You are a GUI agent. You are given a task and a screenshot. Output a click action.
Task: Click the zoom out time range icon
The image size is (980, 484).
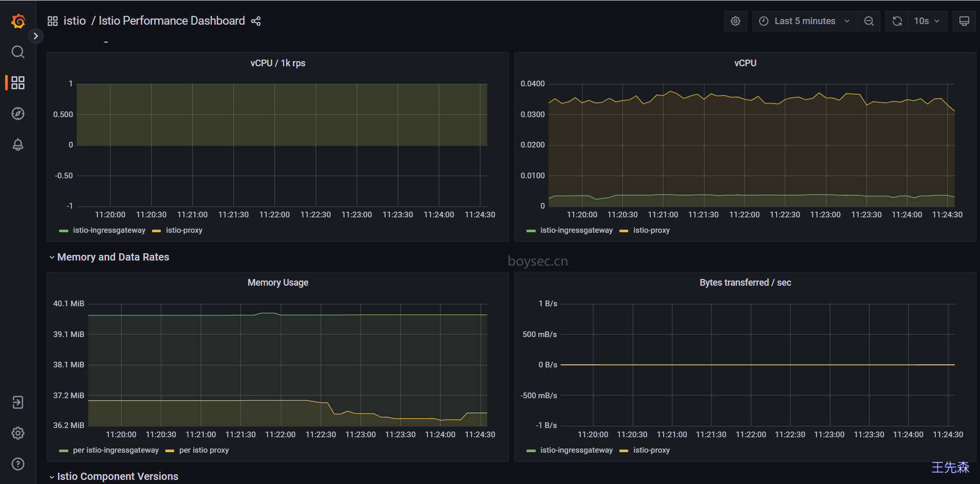(x=869, y=21)
